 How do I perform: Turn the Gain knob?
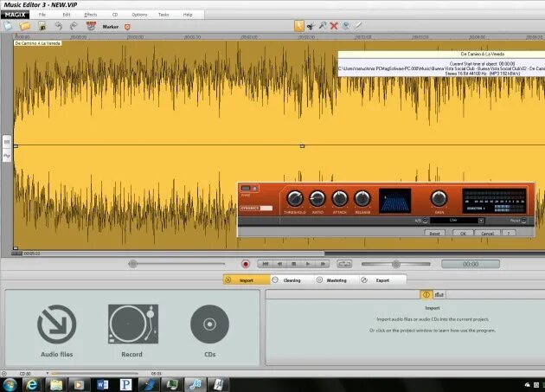pos(439,199)
